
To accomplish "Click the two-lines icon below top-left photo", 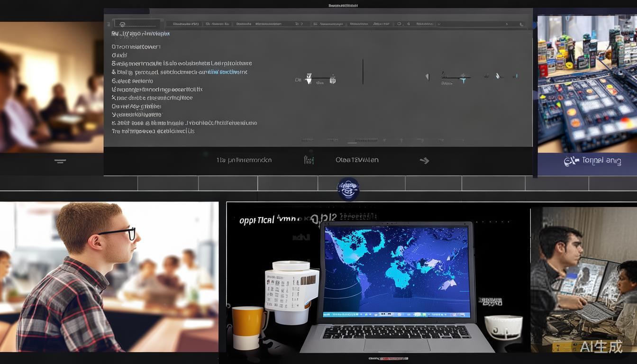I will click(60, 161).
